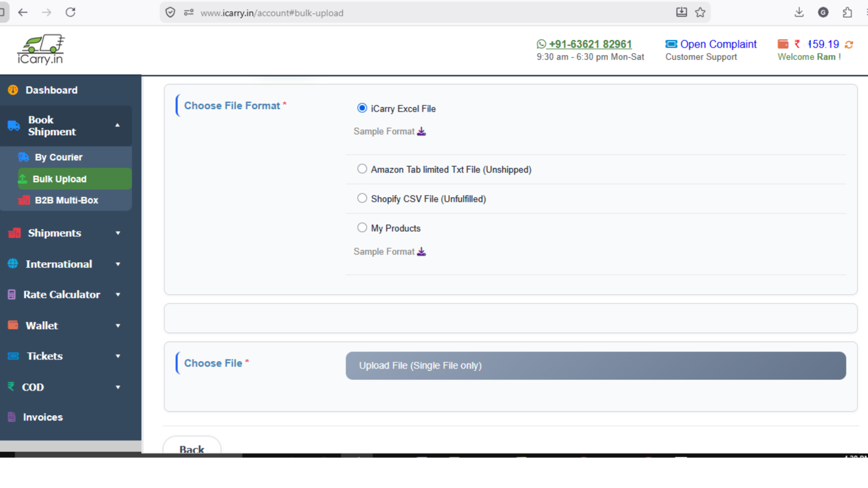Reload the page with refresh icon
The height and width of the screenshot is (488, 868).
pos(70,12)
